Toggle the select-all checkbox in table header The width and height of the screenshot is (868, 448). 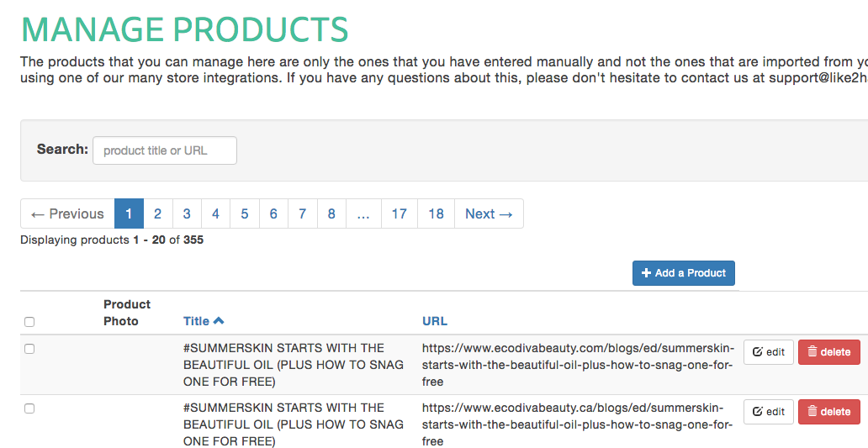click(29, 322)
